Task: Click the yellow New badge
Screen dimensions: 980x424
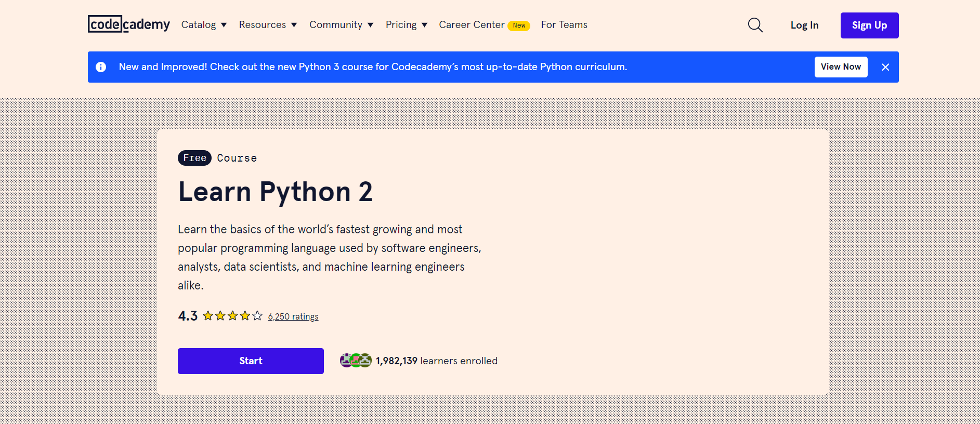Action: 519,25
